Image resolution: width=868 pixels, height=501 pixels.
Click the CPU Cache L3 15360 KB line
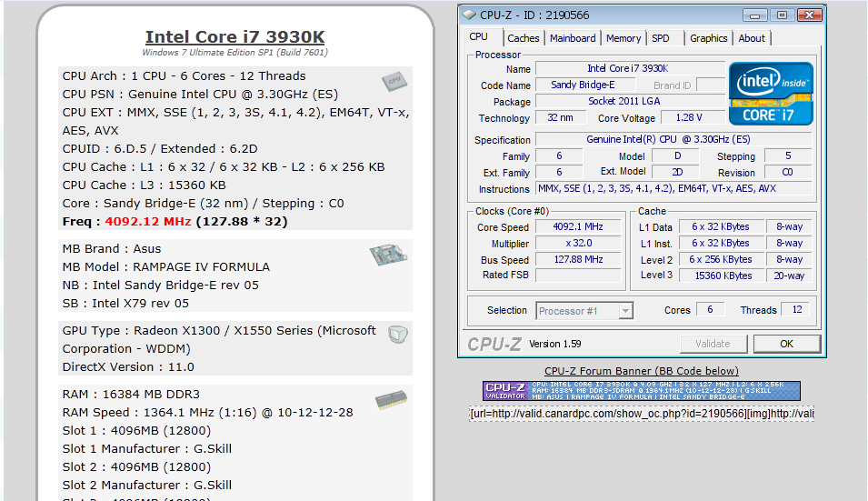pyautogui.click(x=144, y=185)
